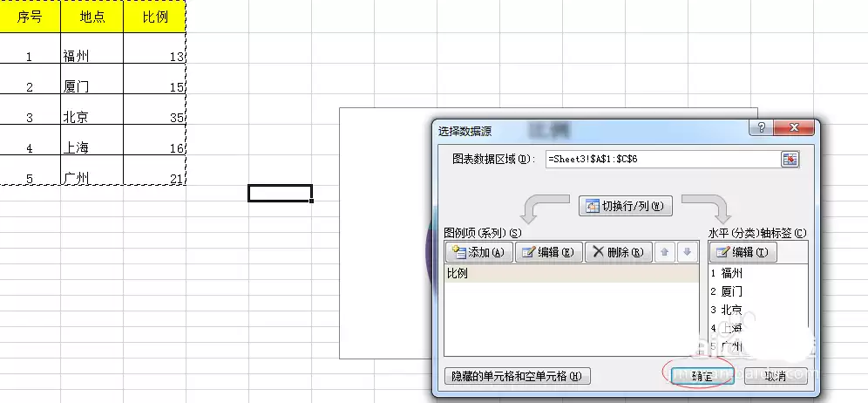Delete the selected series (删除)
The height and width of the screenshot is (403, 868).
(617, 252)
